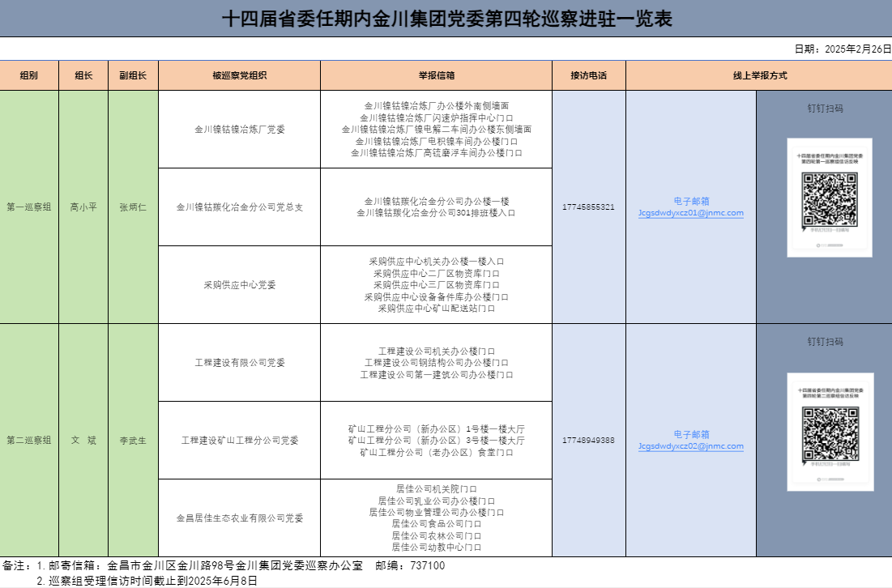The width and height of the screenshot is (892, 588).
Task: Select the group leader cell 高小平
Action: [x=83, y=207]
